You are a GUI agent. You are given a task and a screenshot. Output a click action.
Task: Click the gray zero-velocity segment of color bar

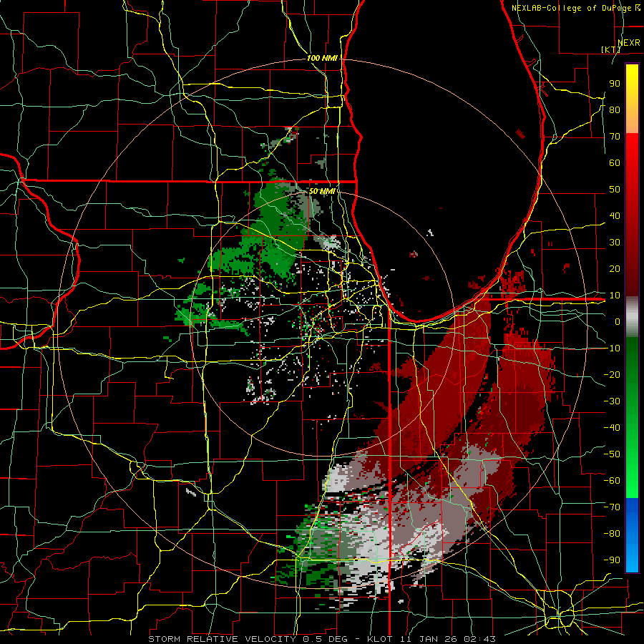click(632, 316)
